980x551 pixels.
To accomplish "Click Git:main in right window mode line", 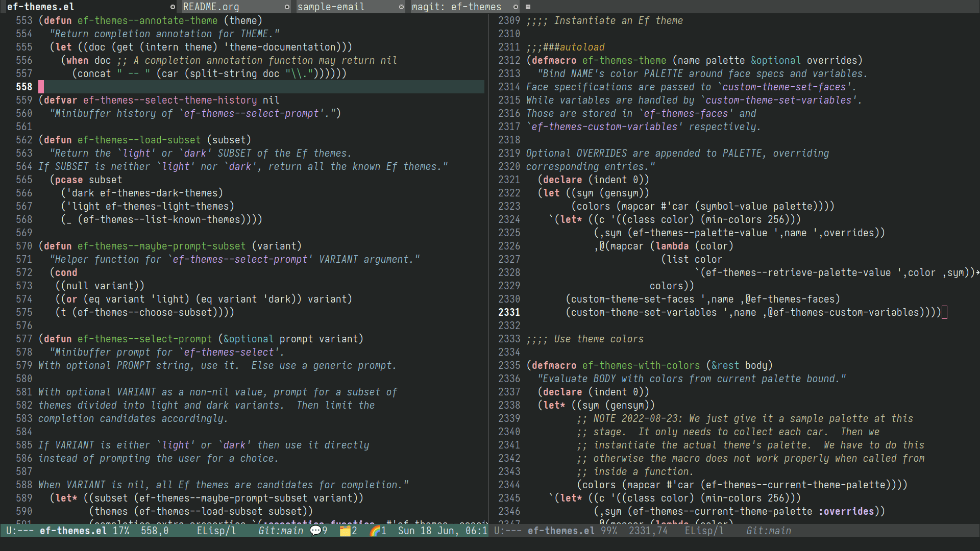I will click(x=769, y=531).
